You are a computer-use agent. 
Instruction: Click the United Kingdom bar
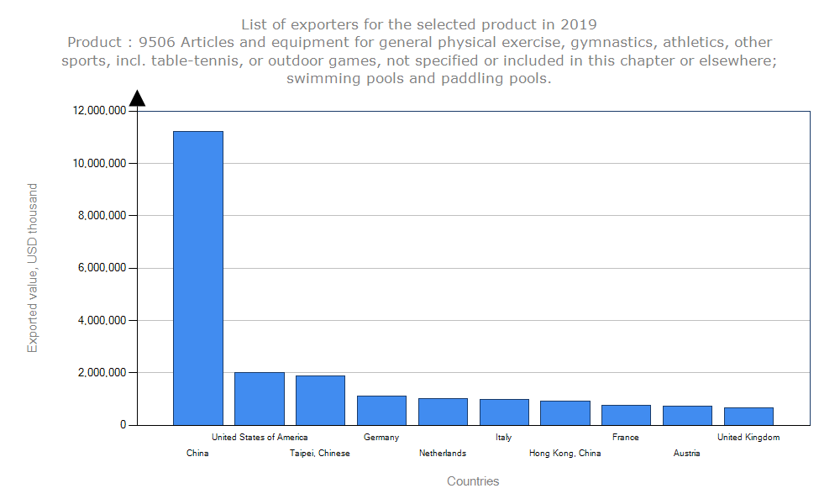coord(748,416)
